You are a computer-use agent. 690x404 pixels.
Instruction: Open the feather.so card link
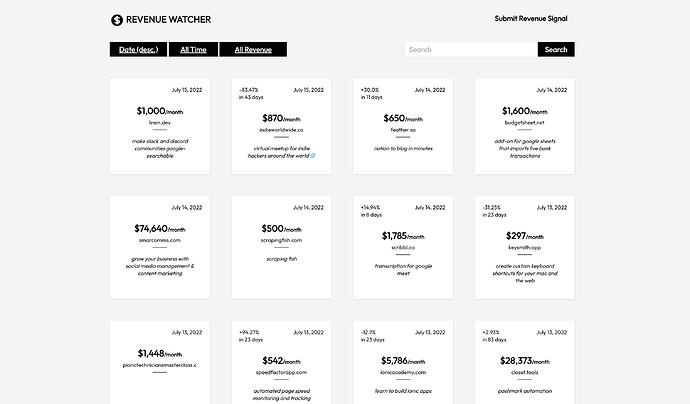[x=403, y=129]
